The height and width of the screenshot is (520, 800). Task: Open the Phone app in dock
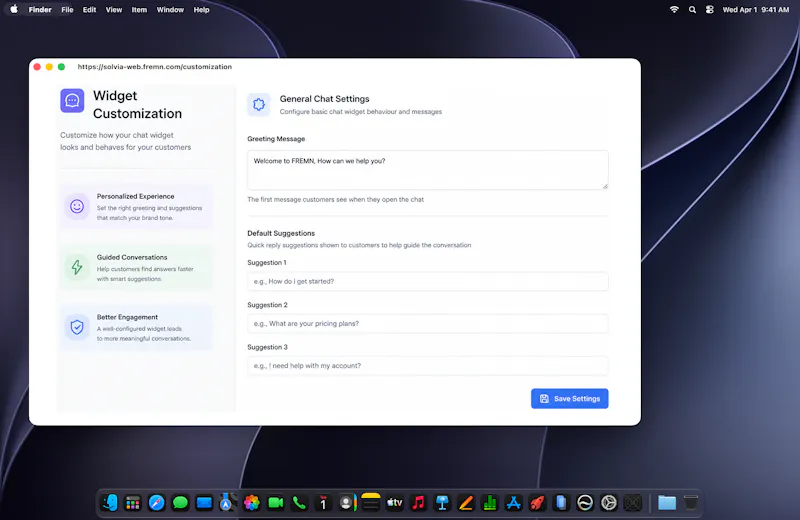point(299,503)
